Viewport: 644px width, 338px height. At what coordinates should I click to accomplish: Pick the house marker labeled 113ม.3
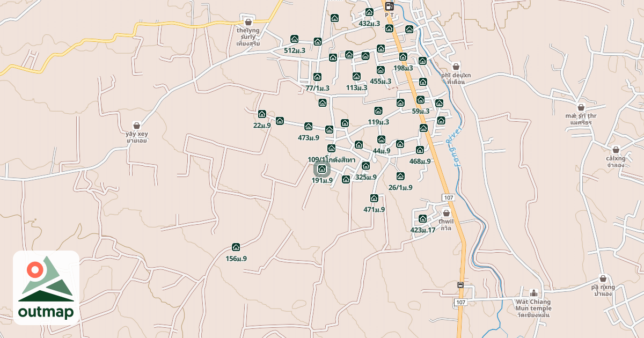click(x=356, y=76)
